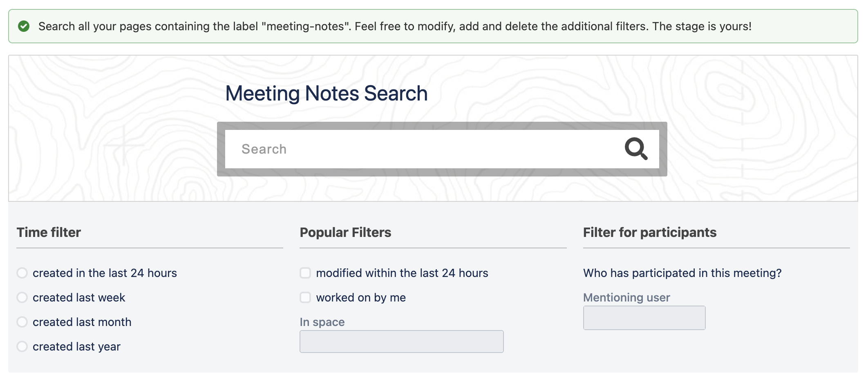Click the "worked on by me" label text
Viewport: 868px width, 384px height.
point(361,297)
